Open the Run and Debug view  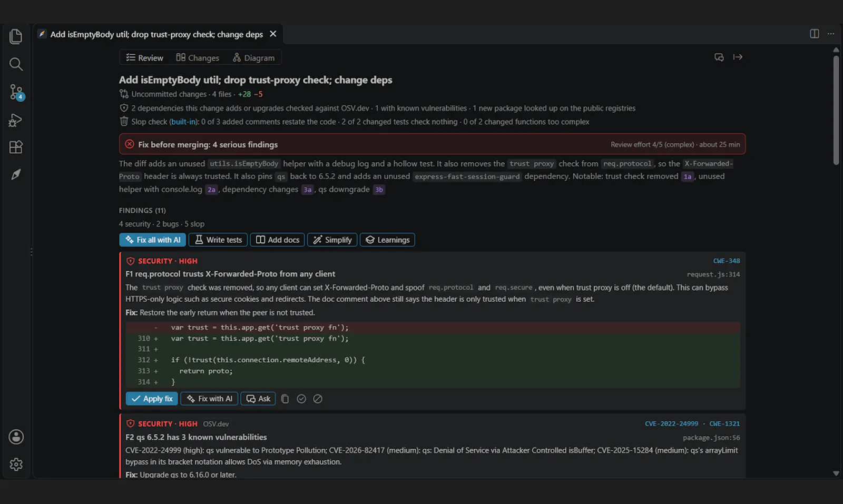coord(16,120)
